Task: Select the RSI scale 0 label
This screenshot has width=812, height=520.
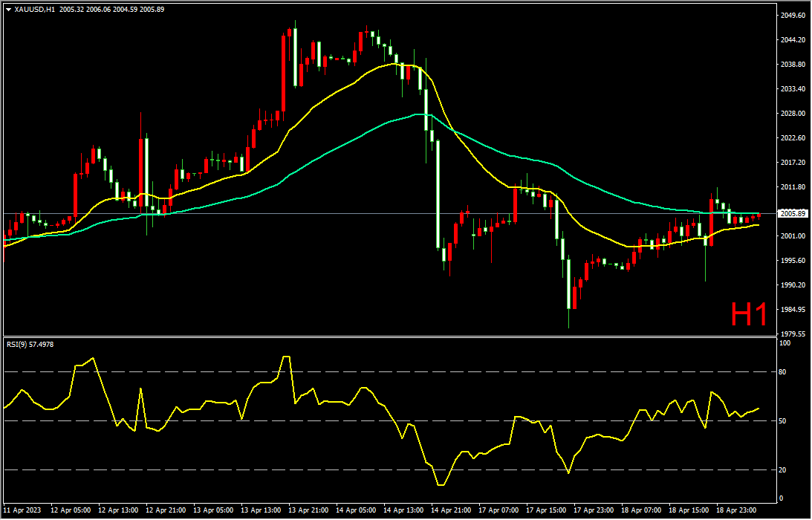Action: tap(782, 498)
